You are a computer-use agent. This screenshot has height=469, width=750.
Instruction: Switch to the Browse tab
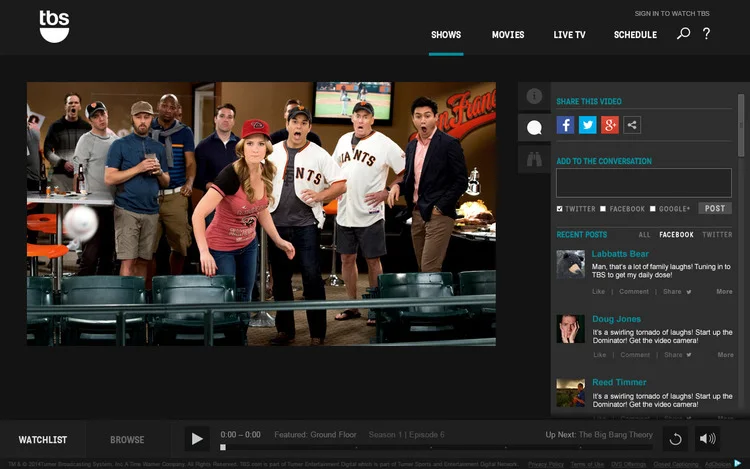point(127,440)
